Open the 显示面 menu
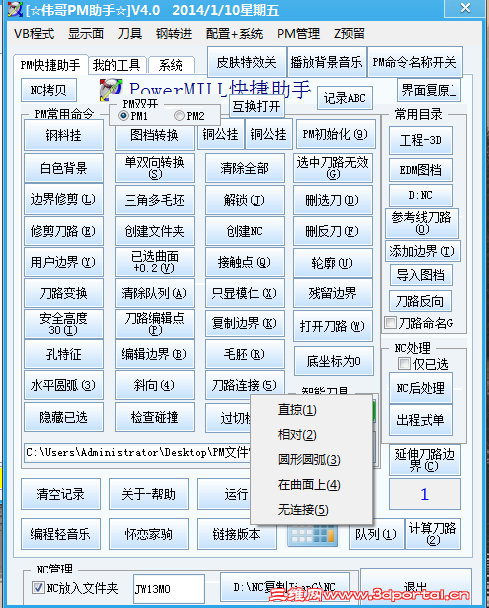Image resolution: width=489 pixels, height=608 pixels. 86,34
